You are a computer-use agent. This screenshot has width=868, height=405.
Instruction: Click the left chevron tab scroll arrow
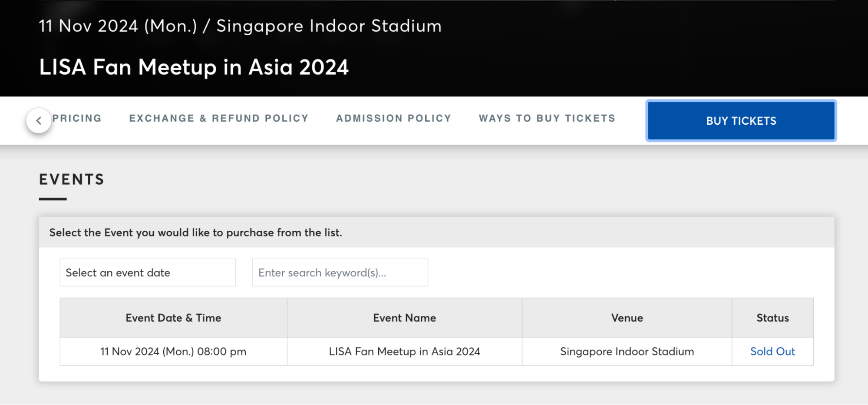click(39, 120)
